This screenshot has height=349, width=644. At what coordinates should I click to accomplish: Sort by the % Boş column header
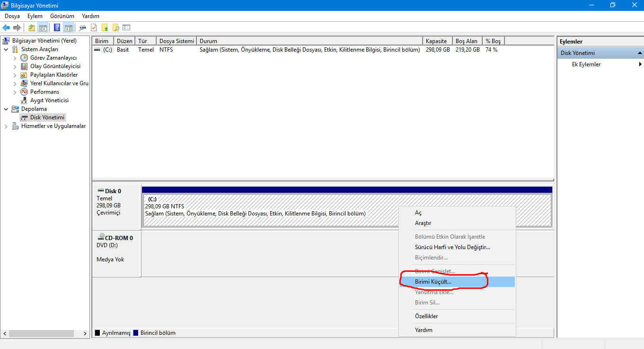pos(494,41)
